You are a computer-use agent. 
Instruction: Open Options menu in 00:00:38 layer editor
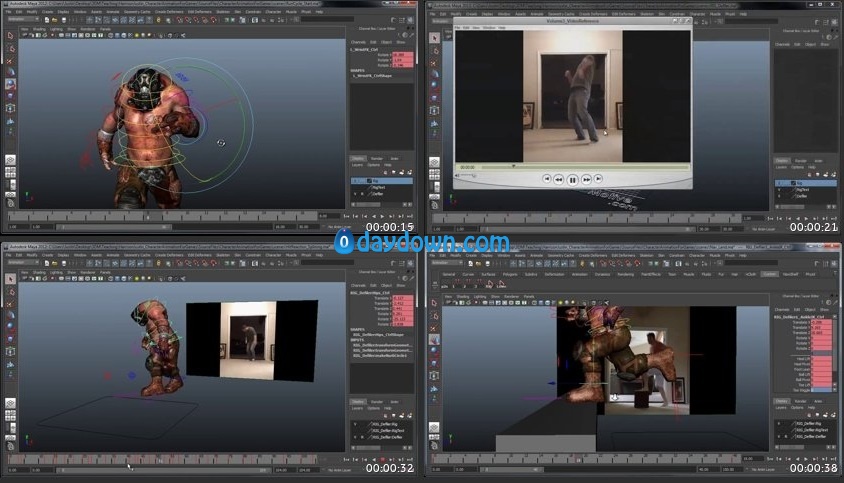click(x=798, y=408)
